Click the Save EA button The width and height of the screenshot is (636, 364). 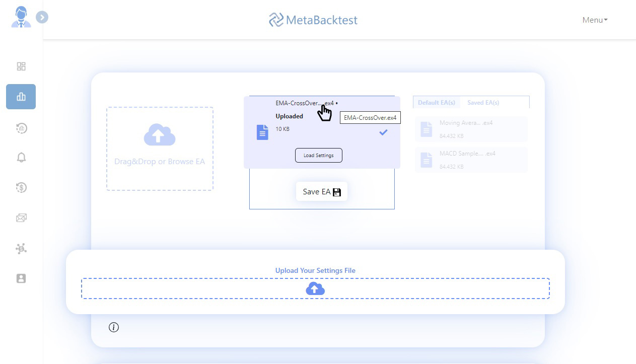322,191
